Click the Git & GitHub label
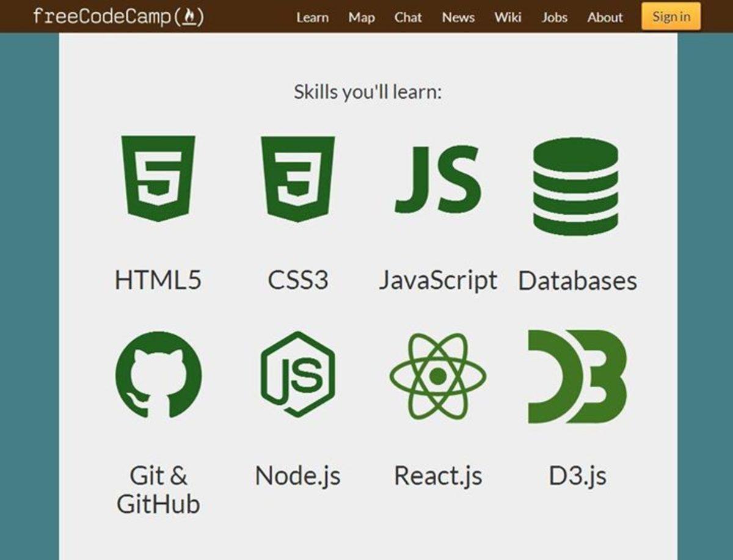The width and height of the screenshot is (733, 560). [158, 490]
